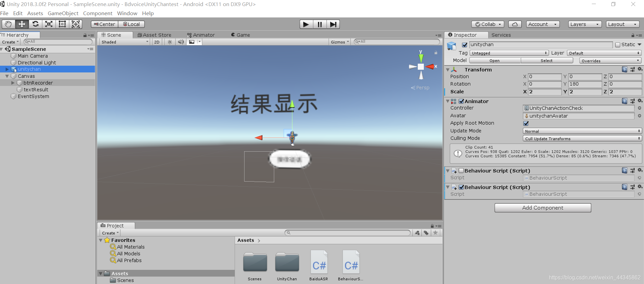This screenshot has height=284, width=644.
Task: Open Animator help reference icon
Action: point(624,101)
